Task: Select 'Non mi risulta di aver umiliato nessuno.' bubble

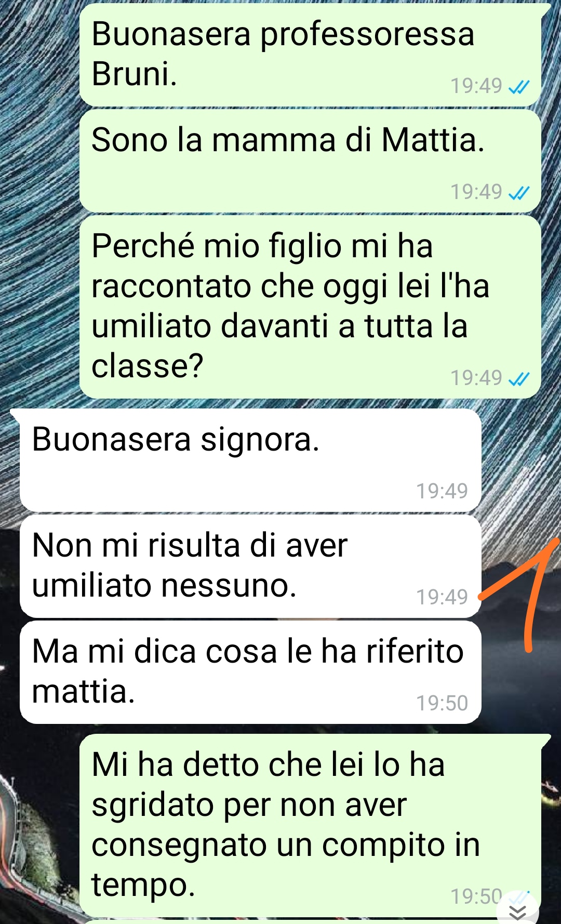Action: (x=250, y=566)
